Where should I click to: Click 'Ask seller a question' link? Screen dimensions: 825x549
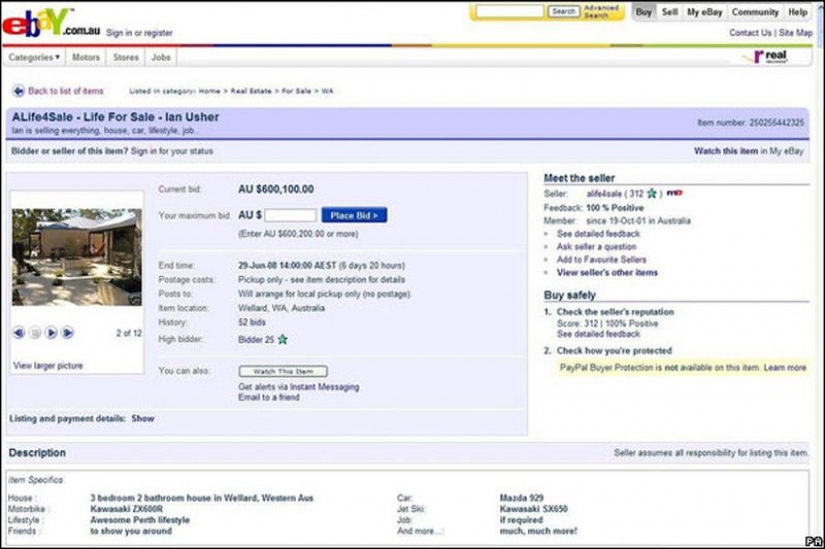click(x=596, y=246)
